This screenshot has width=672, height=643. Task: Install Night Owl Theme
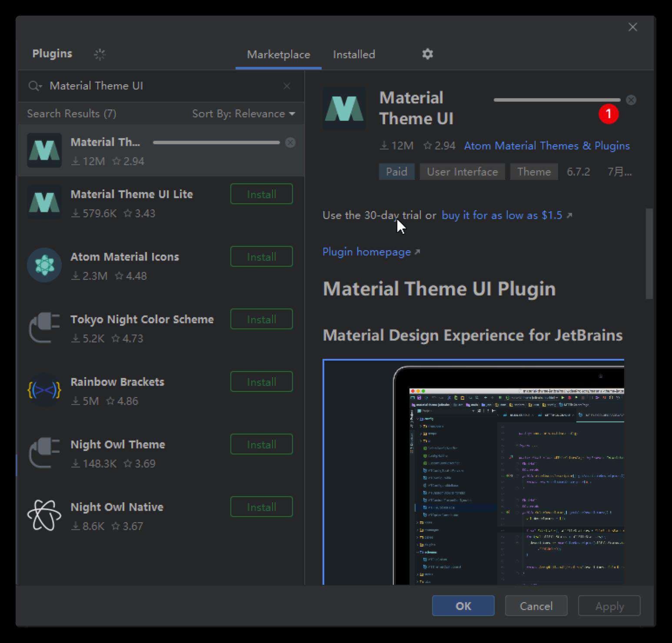point(262,444)
